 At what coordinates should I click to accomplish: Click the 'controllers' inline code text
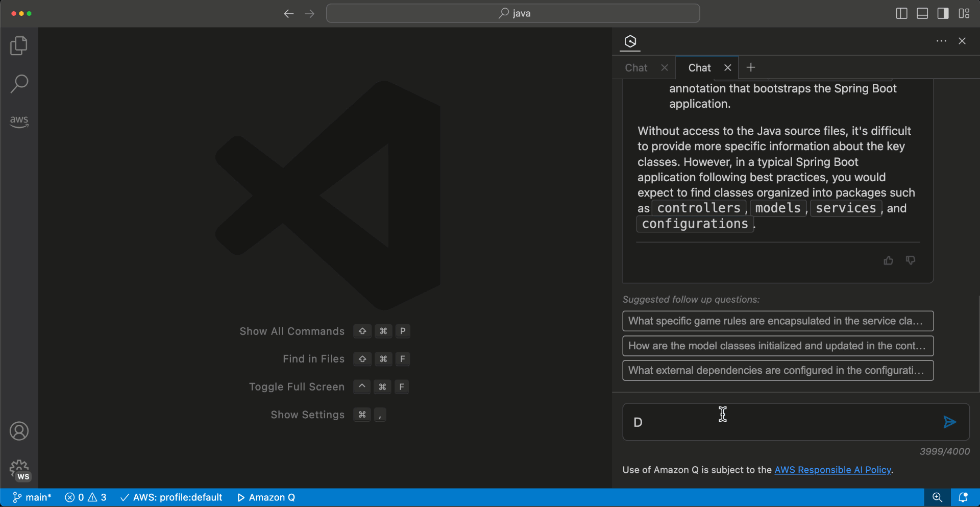[699, 208]
